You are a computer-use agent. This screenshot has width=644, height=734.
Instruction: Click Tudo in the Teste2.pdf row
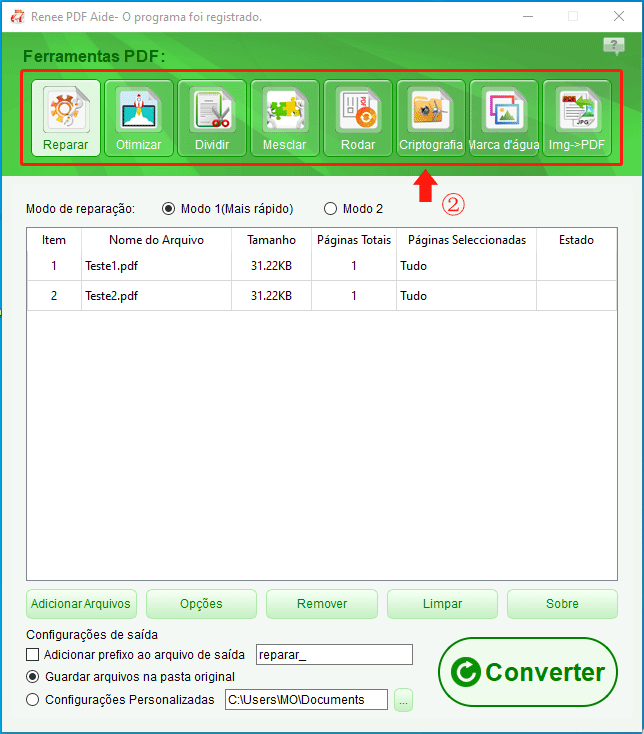coord(414,296)
